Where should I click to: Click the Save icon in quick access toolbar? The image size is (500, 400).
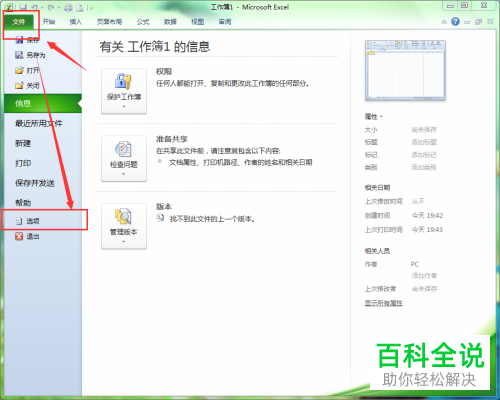[23, 7]
